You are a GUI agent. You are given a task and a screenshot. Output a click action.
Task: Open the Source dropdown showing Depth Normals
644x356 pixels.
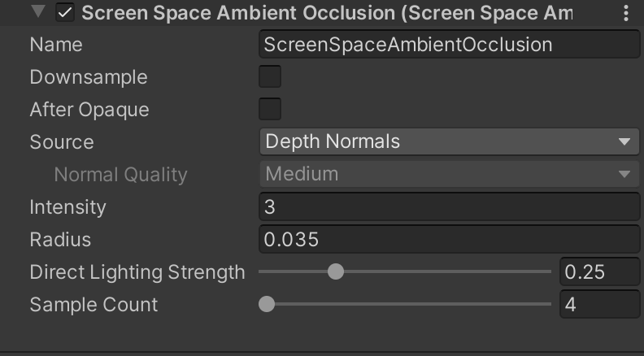tap(449, 142)
